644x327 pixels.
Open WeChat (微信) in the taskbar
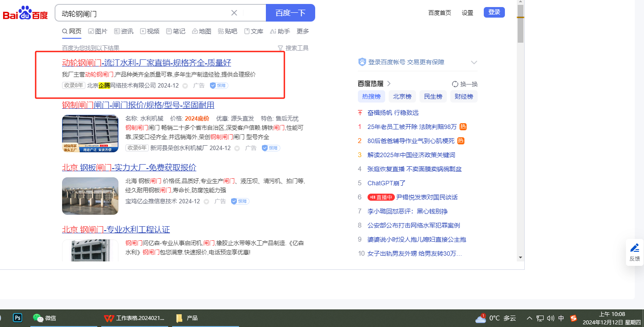(x=45, y=318)
